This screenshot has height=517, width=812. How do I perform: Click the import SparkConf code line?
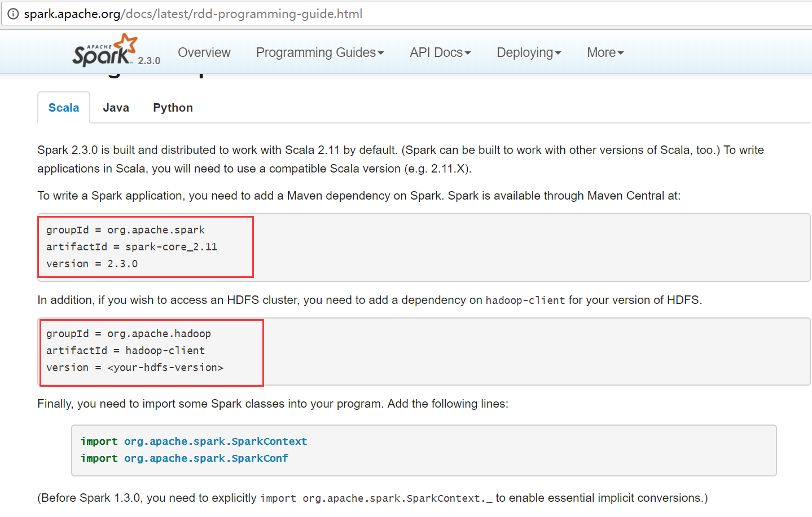[x=184, y=458]
